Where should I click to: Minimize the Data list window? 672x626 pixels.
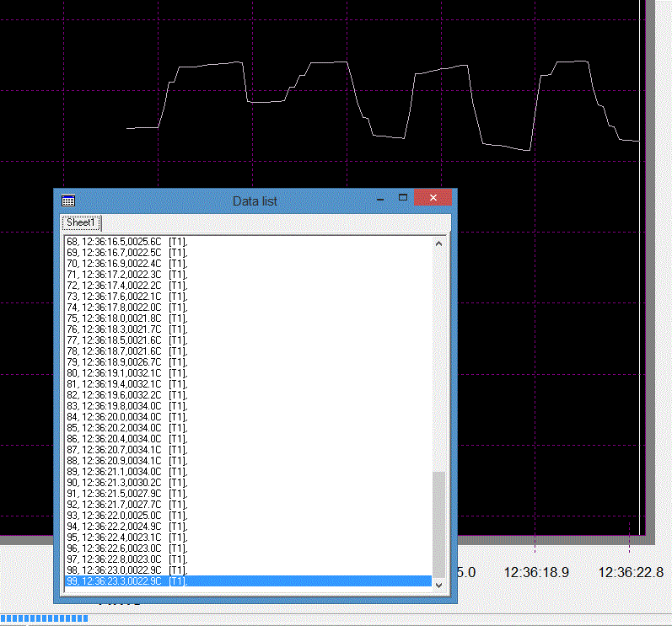coord(380,199)
